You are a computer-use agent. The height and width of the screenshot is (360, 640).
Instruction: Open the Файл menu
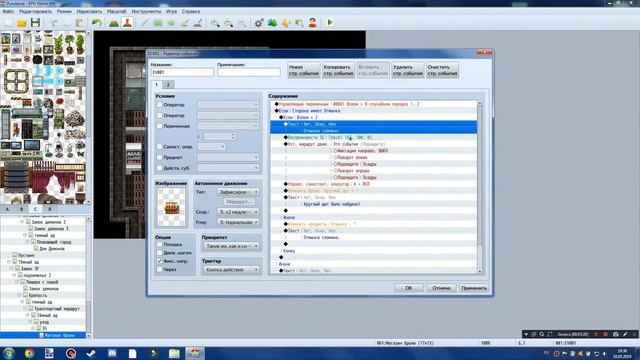coord(8,11)
